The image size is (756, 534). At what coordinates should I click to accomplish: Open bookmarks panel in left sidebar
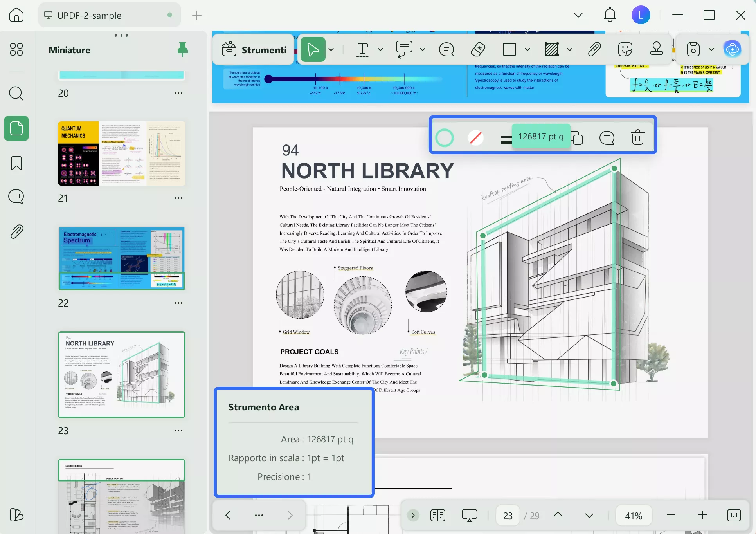click(16, 163)
